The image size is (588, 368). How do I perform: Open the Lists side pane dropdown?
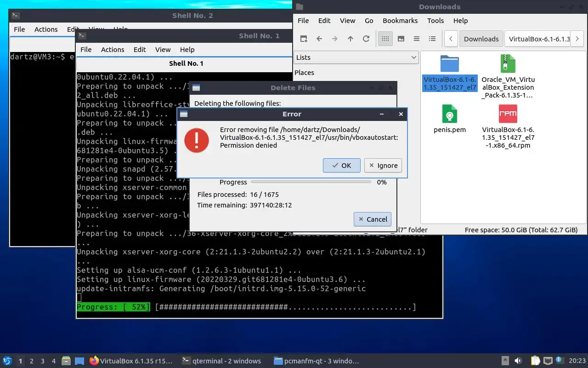coord(356,57)
